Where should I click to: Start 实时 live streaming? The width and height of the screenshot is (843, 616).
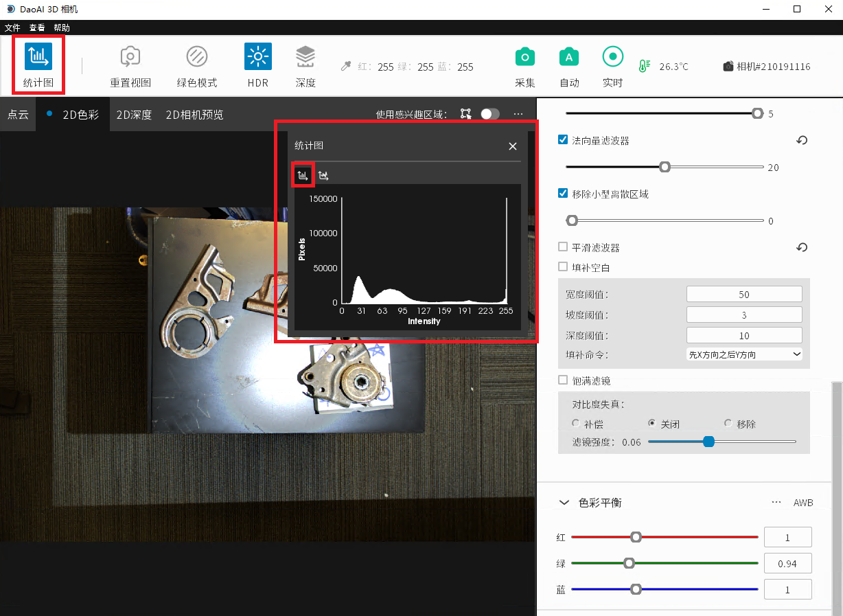point(612,57)
